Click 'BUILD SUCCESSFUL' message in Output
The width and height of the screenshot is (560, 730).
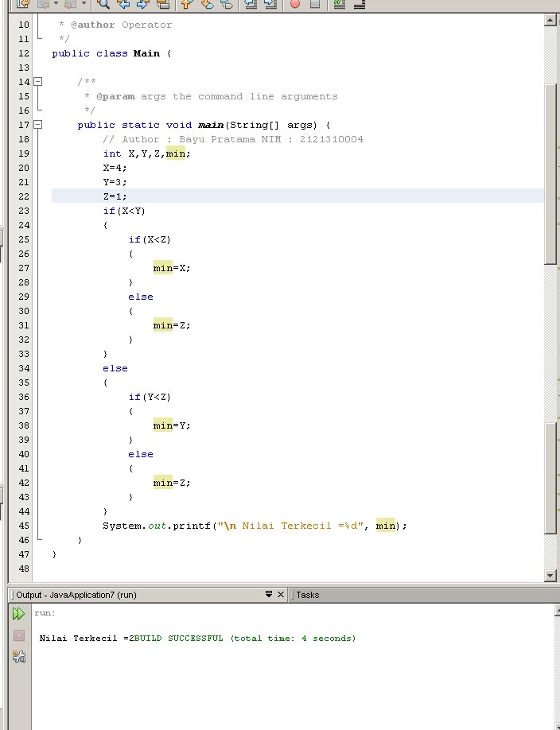tap(179, 639)
